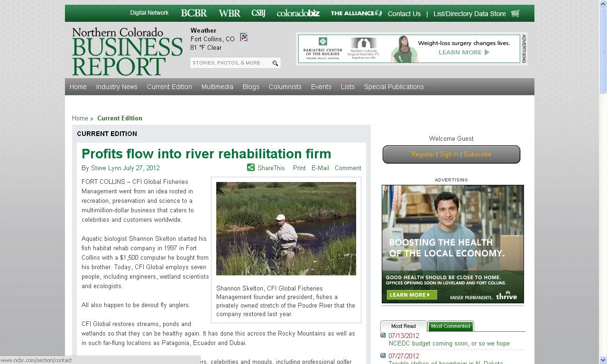Open the Industry News menu
Image resolution: width=607 pixels, height=364 pixels.
coord(117,87)
